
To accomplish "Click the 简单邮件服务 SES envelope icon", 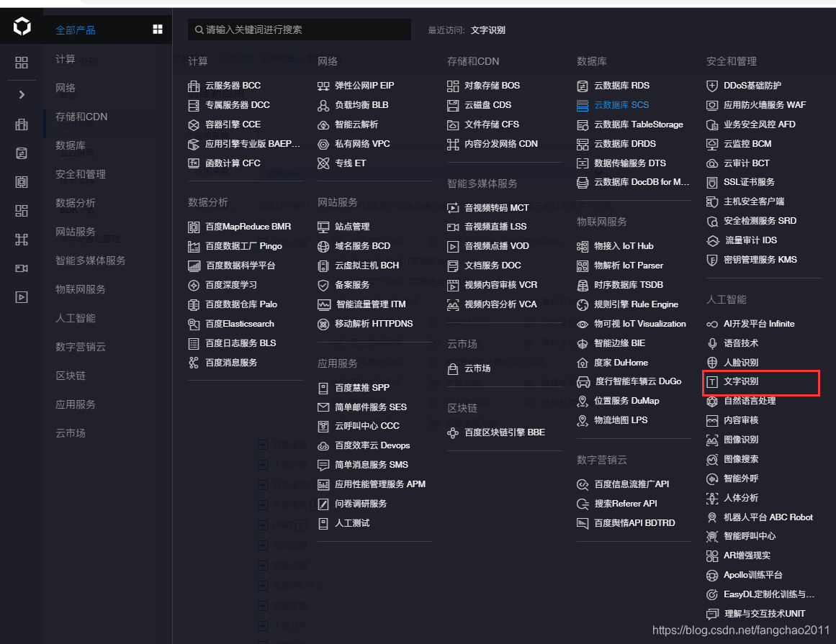I will (x=323, y=407).
